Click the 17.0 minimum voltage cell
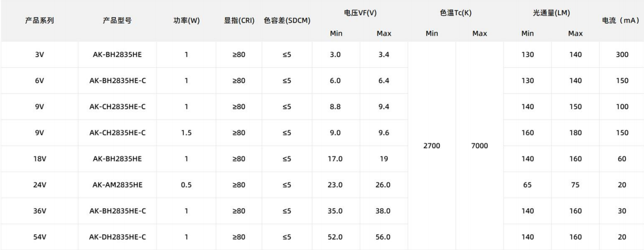Image resolution: width=644 pixels, height=250 pixels. [336, 159]
